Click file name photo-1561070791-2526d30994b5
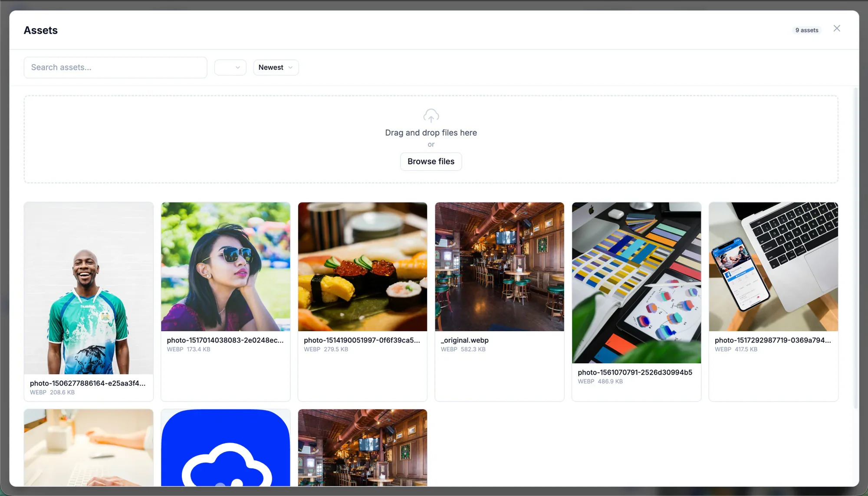This screenshot has height=496, width=868. coord(635,372)
